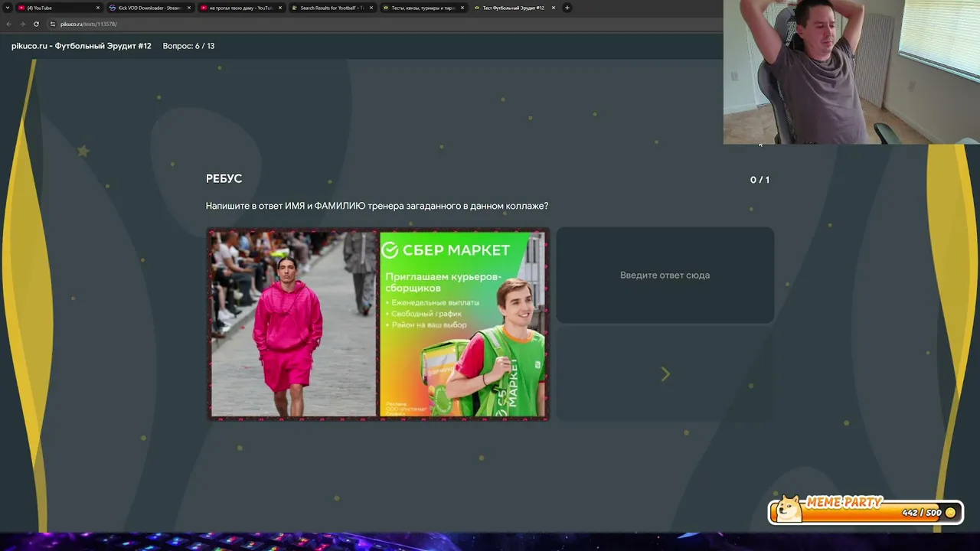Close the Search Results for 'football' tab
980x551 pixels.
pos(371,8)
